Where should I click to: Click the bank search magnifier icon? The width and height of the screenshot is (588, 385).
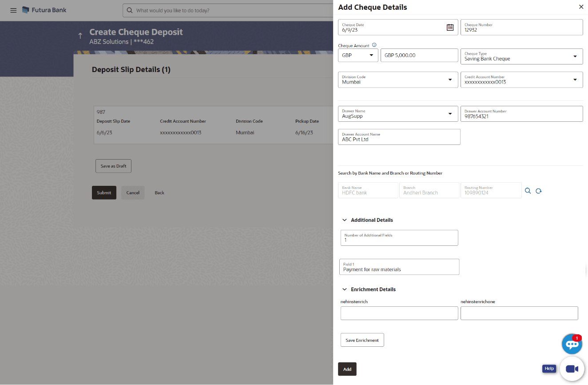click(x=528, y=191)
